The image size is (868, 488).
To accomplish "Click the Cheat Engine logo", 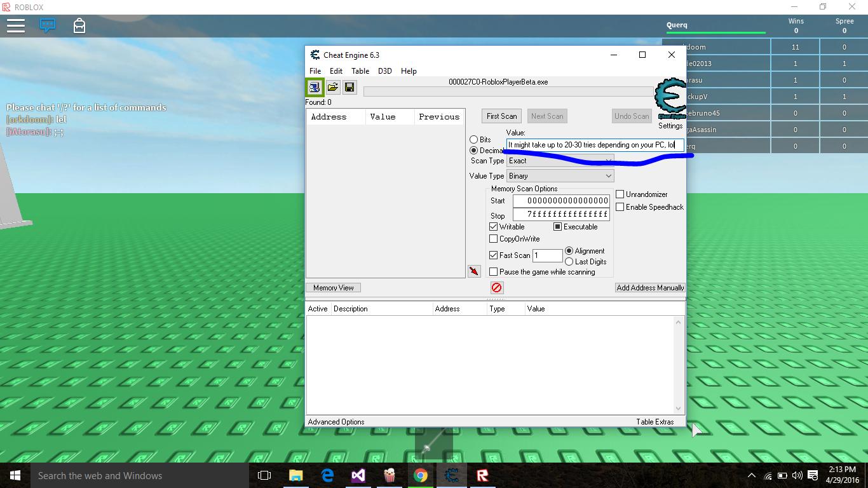I will 670,98.
